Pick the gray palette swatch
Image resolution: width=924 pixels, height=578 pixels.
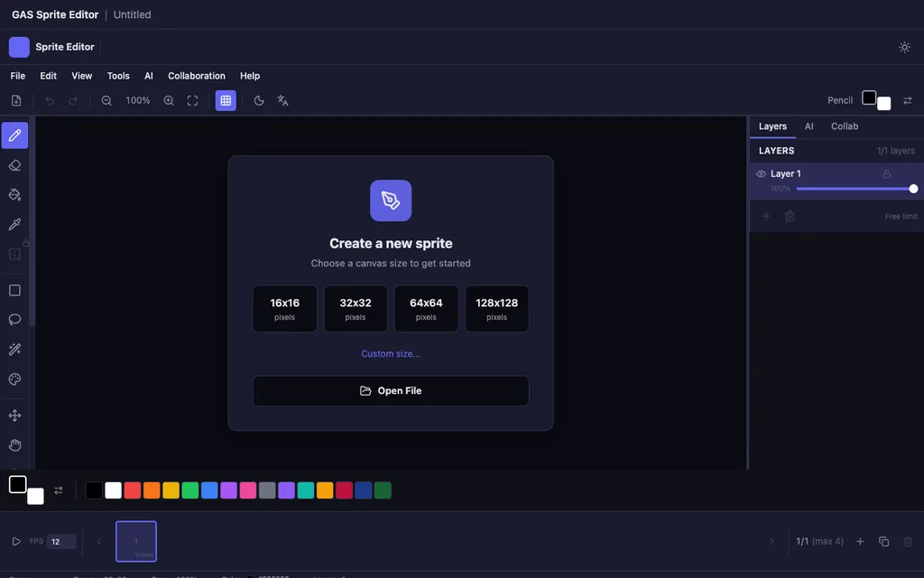(x=267, y=490)
